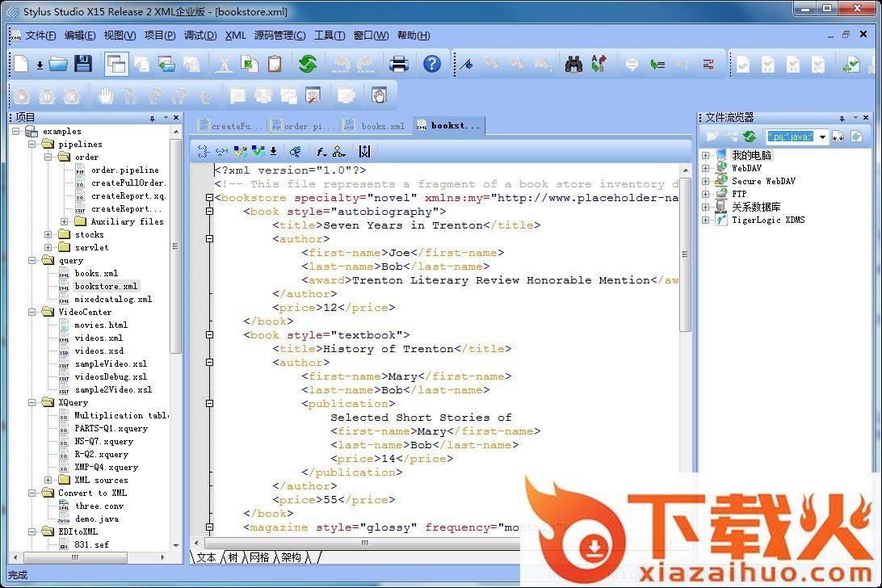This screenshot has width=882, height=588.
Task: Open the XML menu
Action: click(236, 36)
